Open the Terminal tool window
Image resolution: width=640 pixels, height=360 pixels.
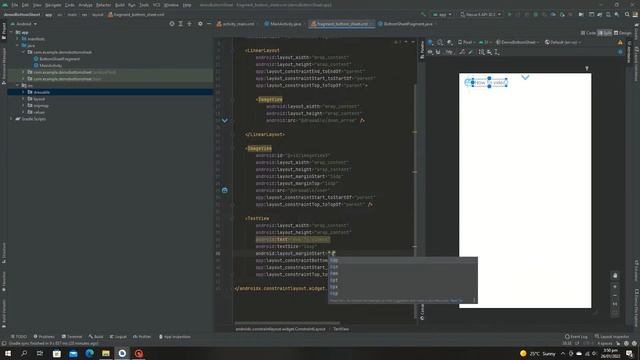[x=72, y=337]
